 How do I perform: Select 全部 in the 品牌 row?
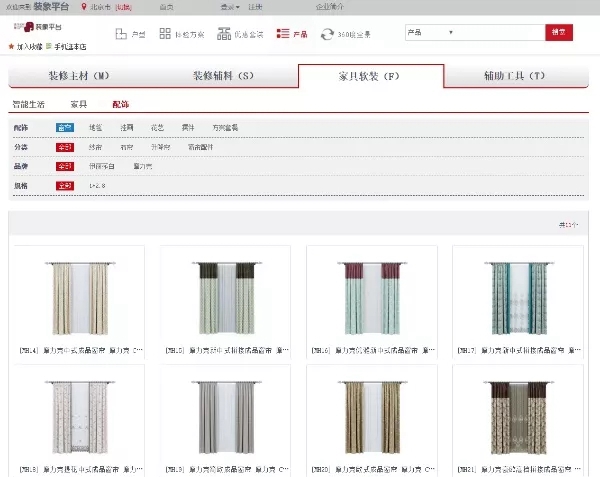(x=65, y=166)
